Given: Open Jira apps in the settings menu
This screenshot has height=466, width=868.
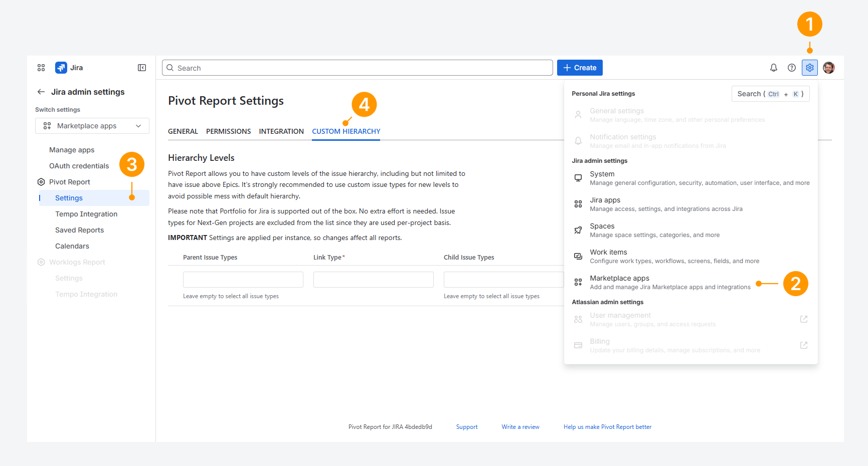Looking at the screenshot, I should (x=691, y=204).
